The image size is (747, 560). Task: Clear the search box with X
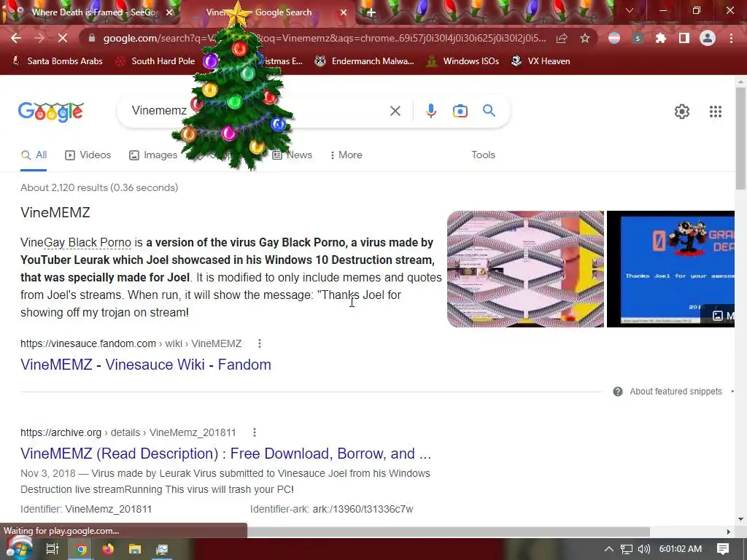tap(395, 111)
